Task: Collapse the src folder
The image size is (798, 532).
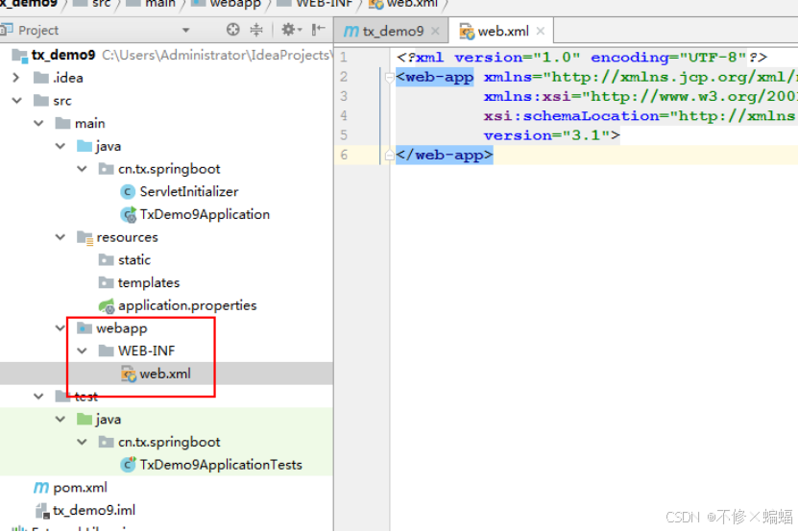Action: point(16,101)
